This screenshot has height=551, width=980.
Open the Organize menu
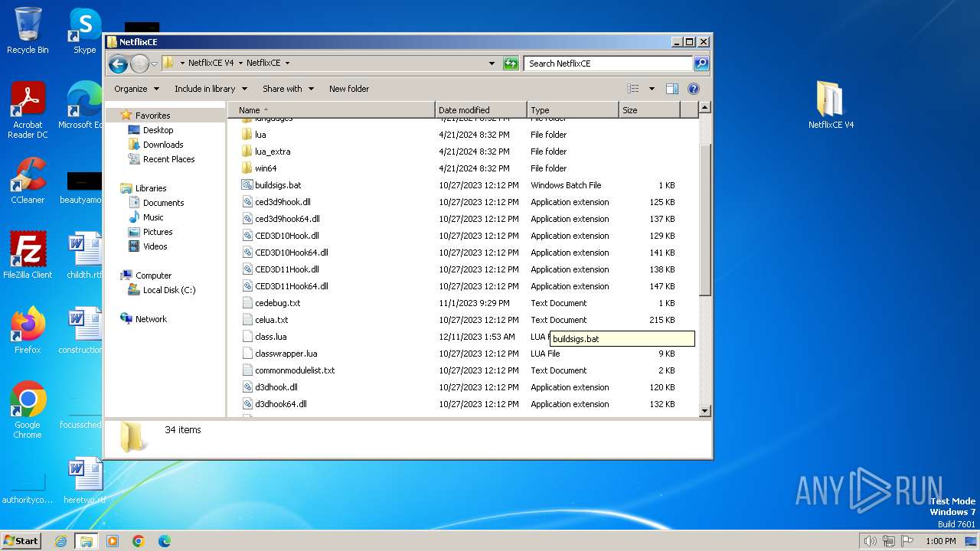(x=136, y=89)
